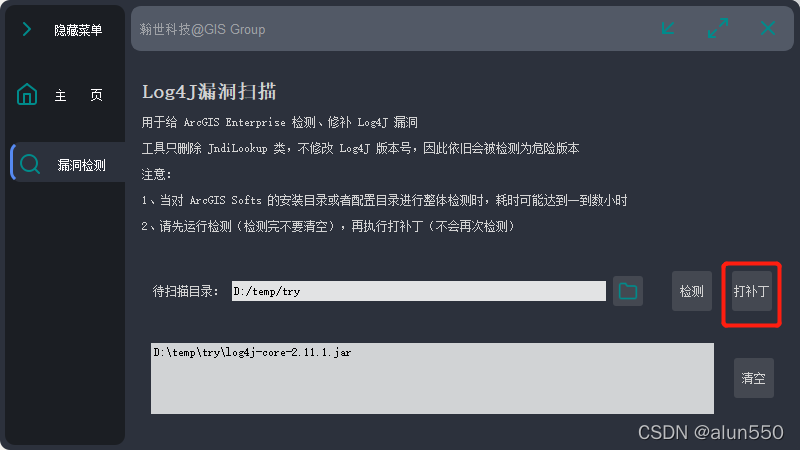Collapse sidebar using the chevron arrow icon

27,30
